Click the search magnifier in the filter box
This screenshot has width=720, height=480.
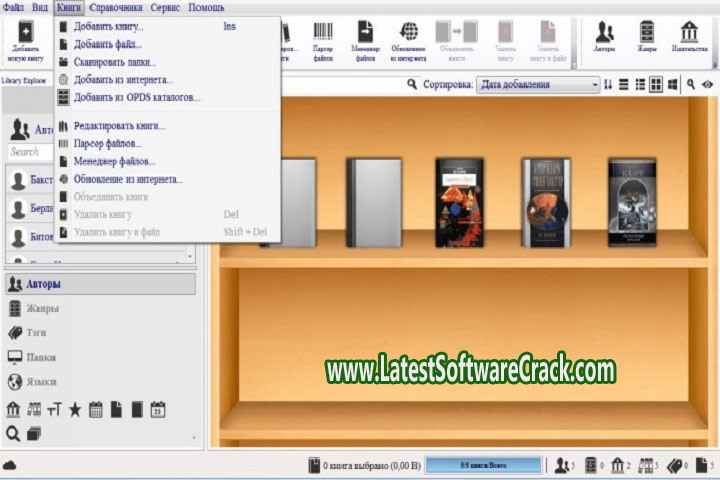click(x=412, y=84)
